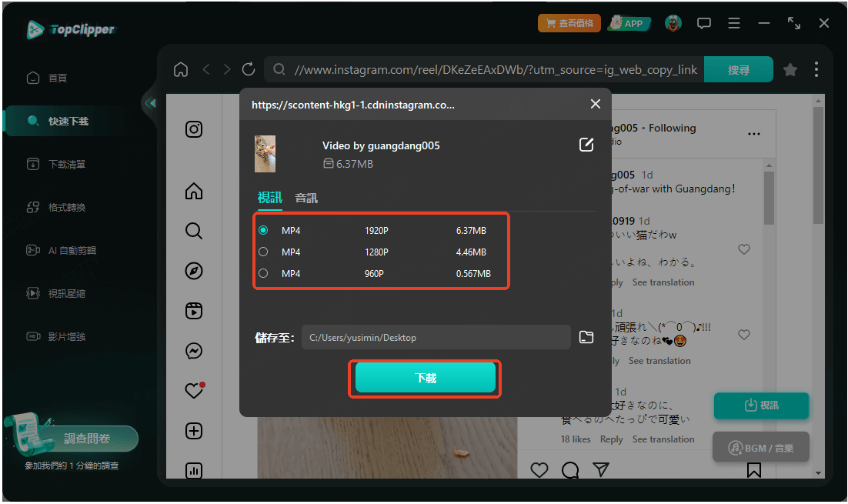Click the BGM / 音樂 button

(x=761, y=447)
